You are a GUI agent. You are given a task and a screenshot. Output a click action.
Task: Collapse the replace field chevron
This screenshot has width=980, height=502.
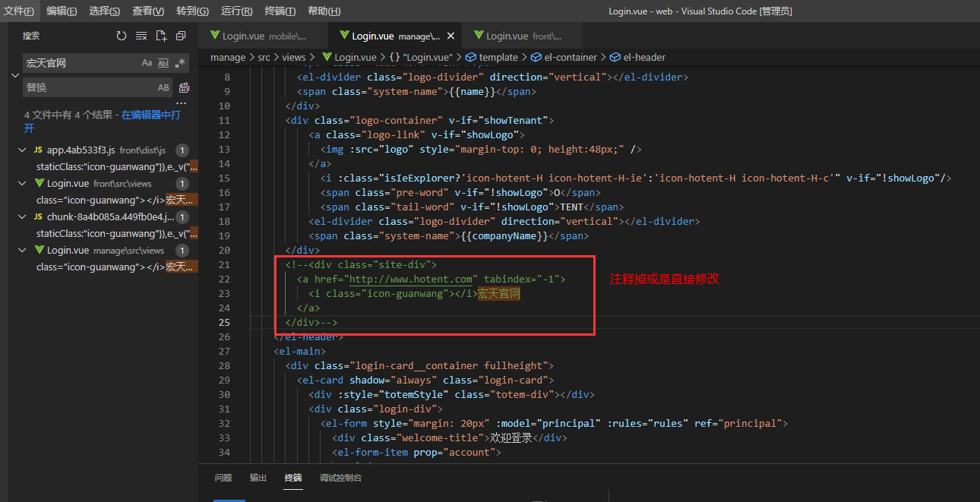[x=14, y=75]
